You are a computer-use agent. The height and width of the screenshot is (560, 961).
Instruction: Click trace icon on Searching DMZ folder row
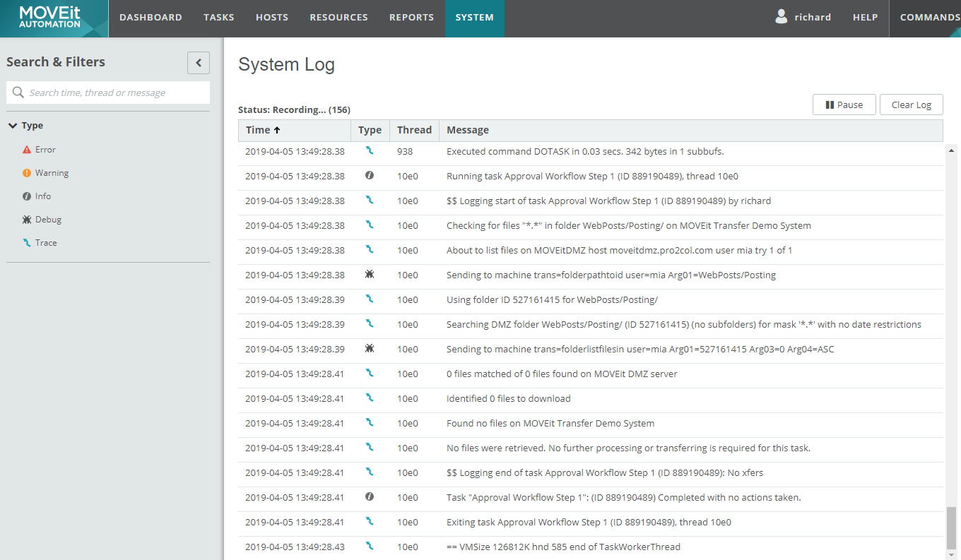(369, 323)
